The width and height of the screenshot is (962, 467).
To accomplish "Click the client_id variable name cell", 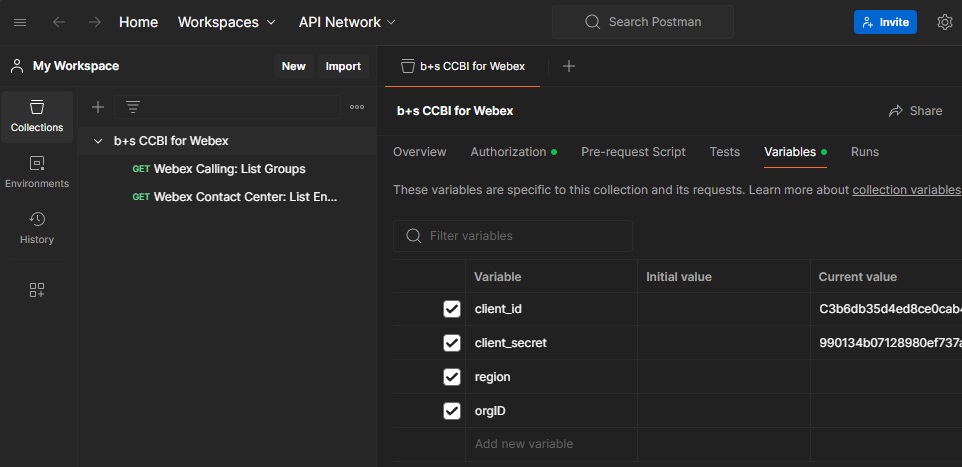I will (x=551, y=309).
